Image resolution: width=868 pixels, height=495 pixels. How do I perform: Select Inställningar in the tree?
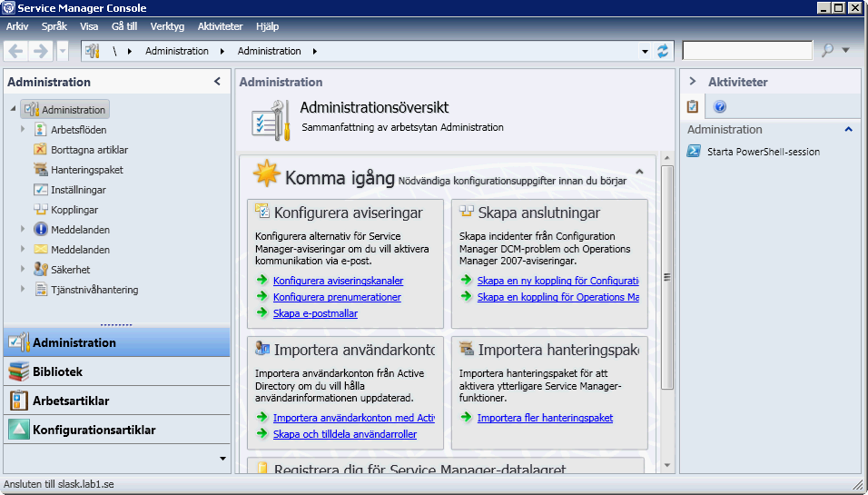tap(78, 189)
